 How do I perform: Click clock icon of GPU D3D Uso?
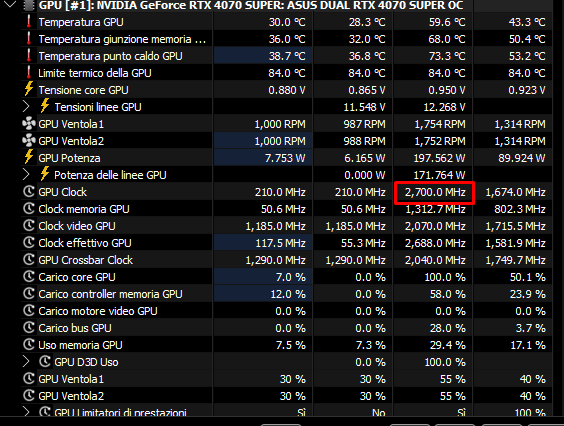[45, 361]
